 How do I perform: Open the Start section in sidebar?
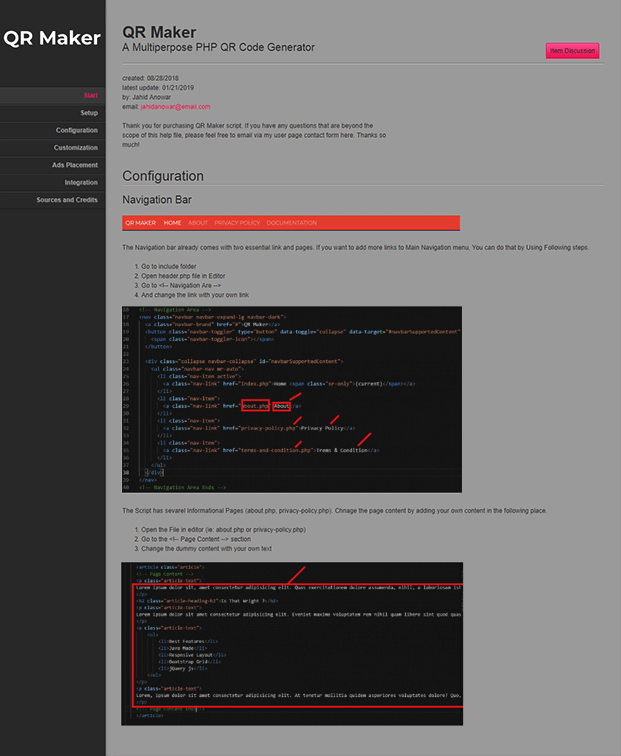point(90,95)
